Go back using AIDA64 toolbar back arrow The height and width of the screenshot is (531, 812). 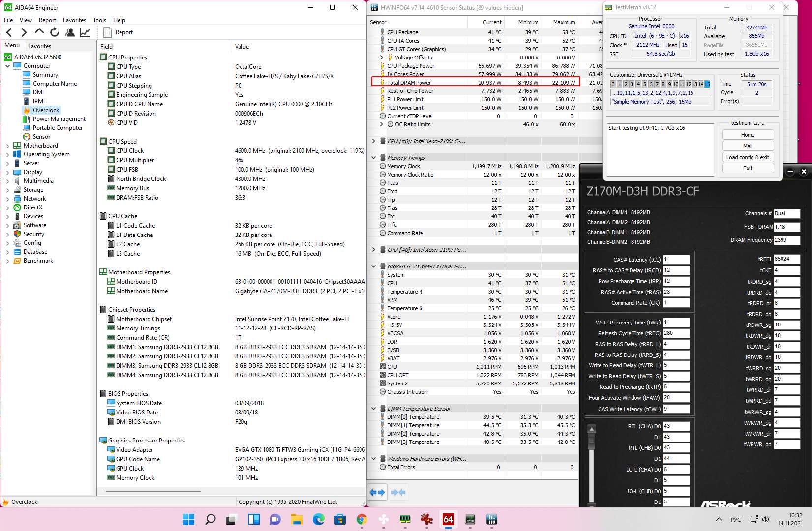[9, 32]
